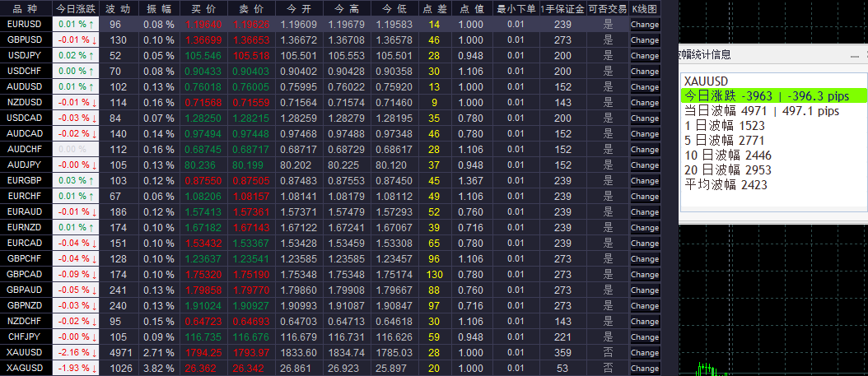
Task: Click the 10 日波幅 2446 line
Action: (727, 156)
